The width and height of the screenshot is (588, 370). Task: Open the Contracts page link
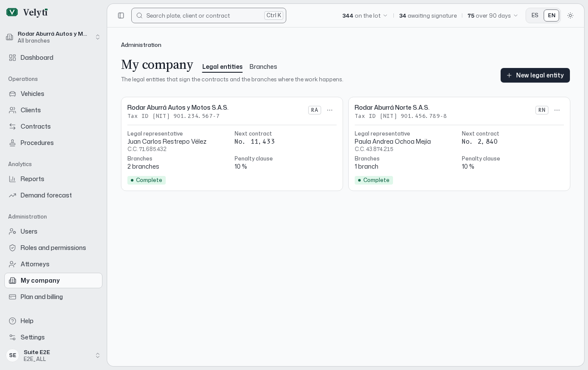tap(53, 126)
